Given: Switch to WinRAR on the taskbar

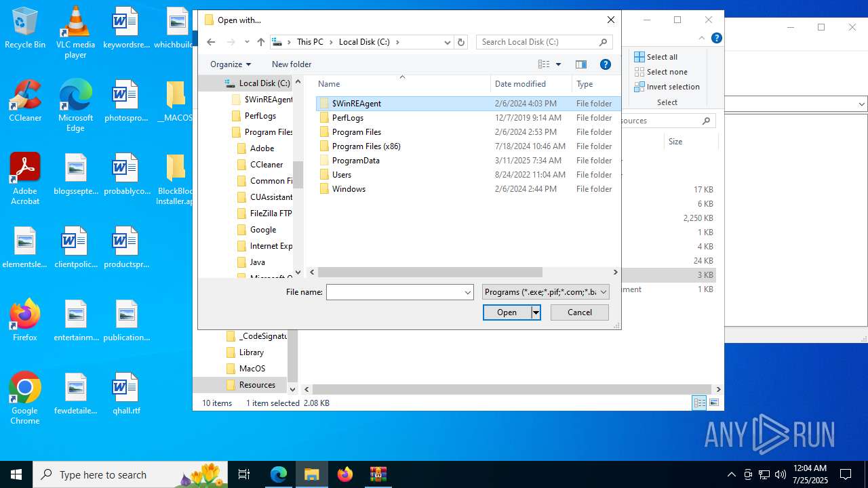Looking at the screenshot, I should click(x=378, y=474).
